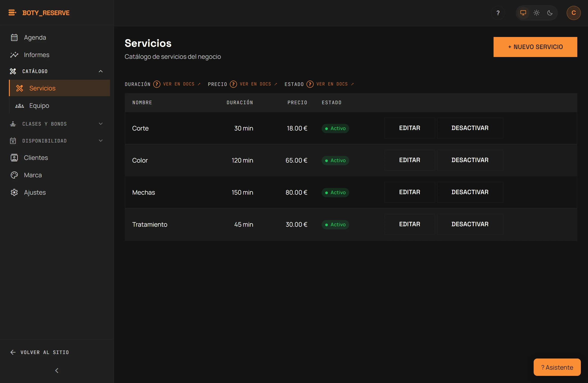Click the Estado help circle icon

[310, 84]
